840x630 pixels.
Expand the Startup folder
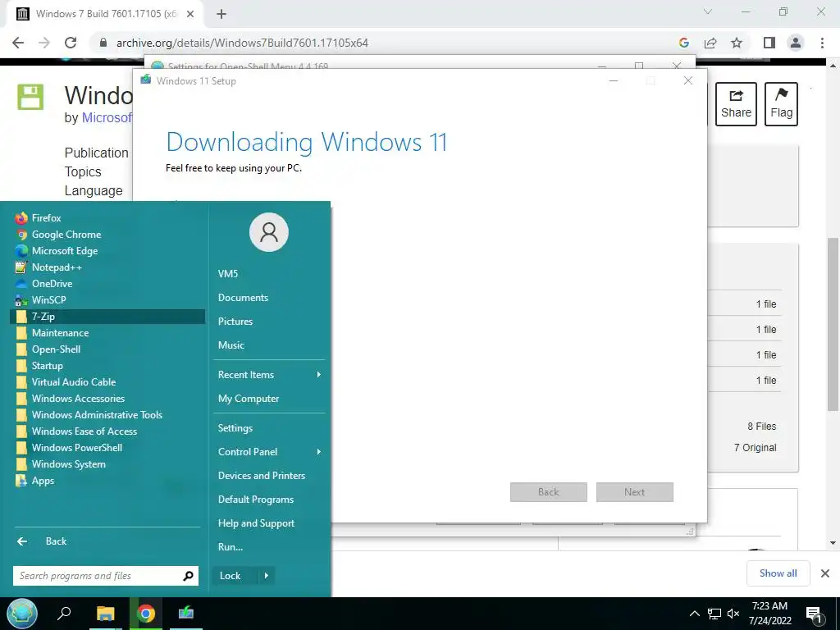pyautogui.click(x=107, y=366)
